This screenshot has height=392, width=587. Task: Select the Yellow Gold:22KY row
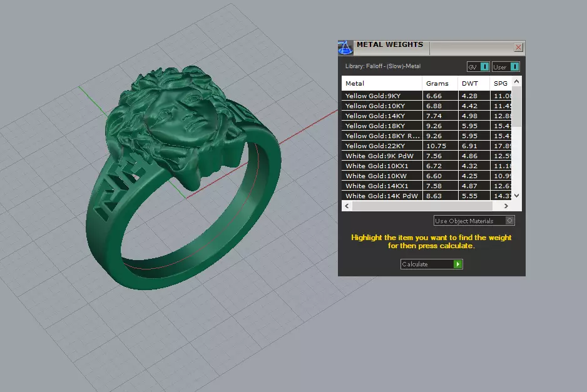coord(426,146)
